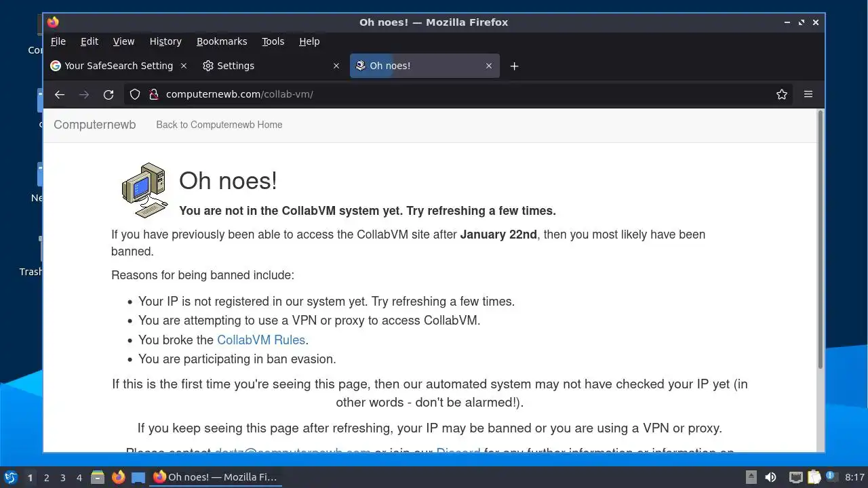Click 'Reasons for being banned include:' text
Screen dimensions: 868x488
pyautogui.click(x=203, y=275)
